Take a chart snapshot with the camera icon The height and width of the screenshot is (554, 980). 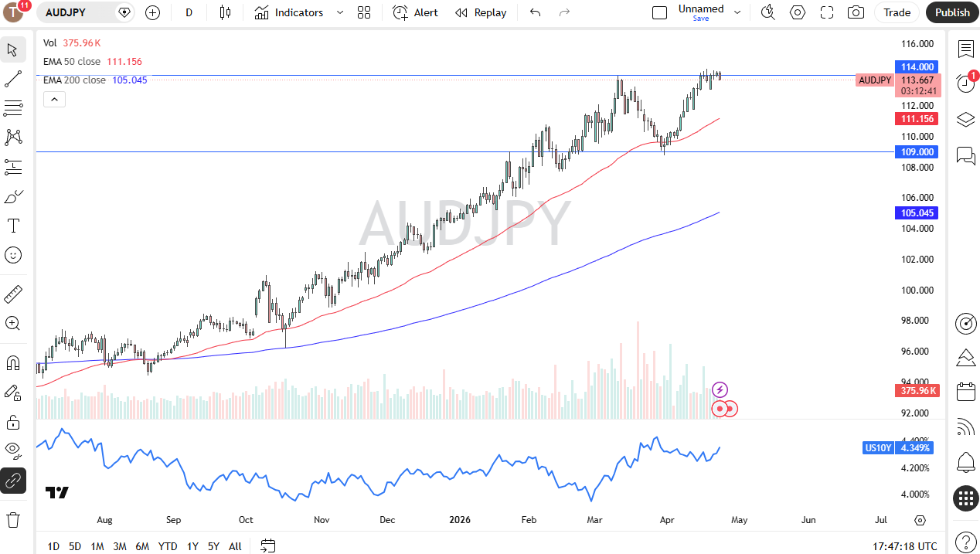[856, 12]
